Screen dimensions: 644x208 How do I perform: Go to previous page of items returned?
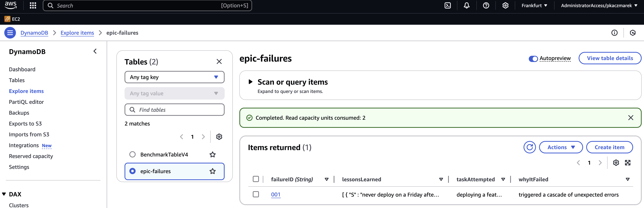click(x=578, y=163)
